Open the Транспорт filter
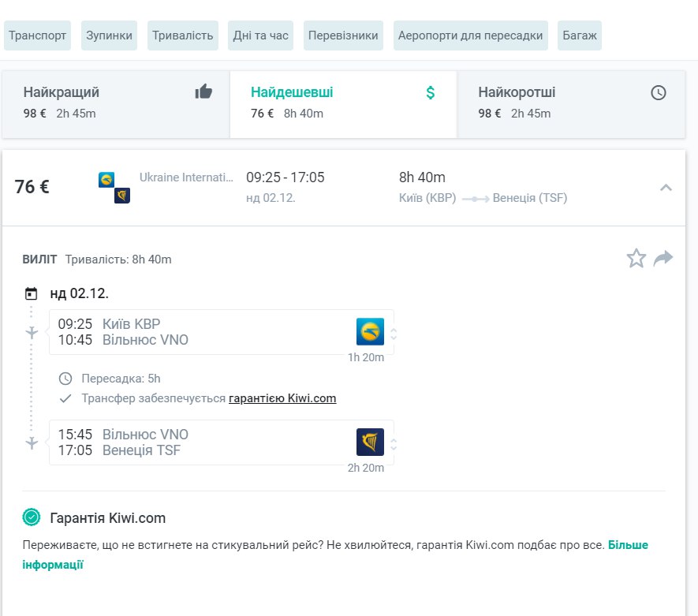 (37, 35)
